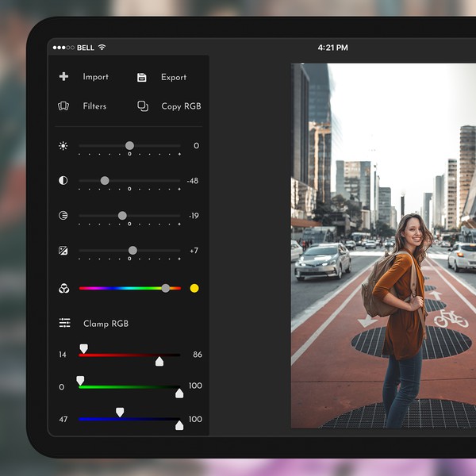Viewport: 476px width, 476px height.
Task: Click the exposure icon beside the +7 slider
Action: coord(63,251)
